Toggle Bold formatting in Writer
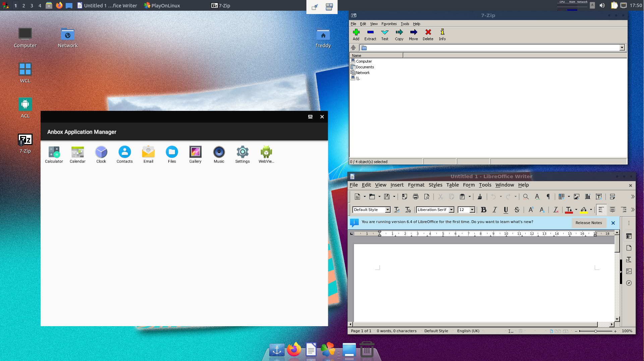The image size is (644, 361). click(483, 210)
